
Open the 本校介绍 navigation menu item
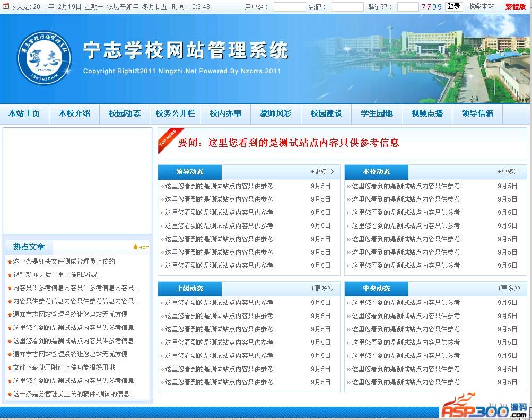coord(74,113)
